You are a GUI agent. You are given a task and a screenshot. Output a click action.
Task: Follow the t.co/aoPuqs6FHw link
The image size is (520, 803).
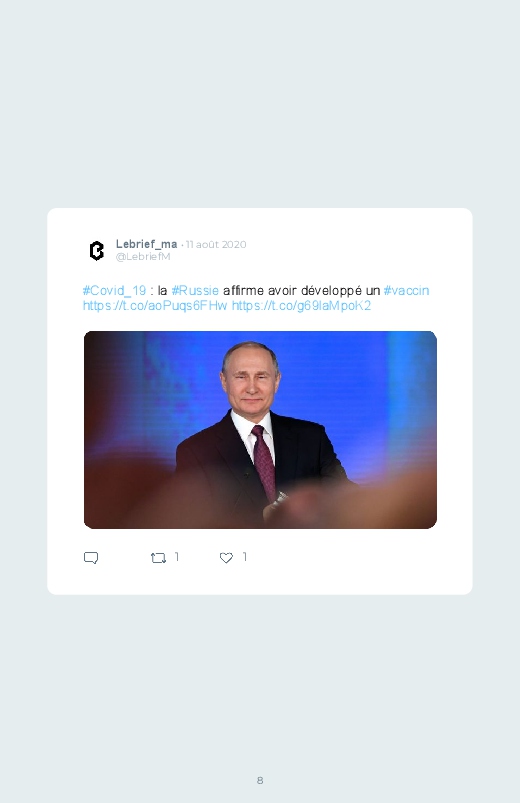point(155,306)
